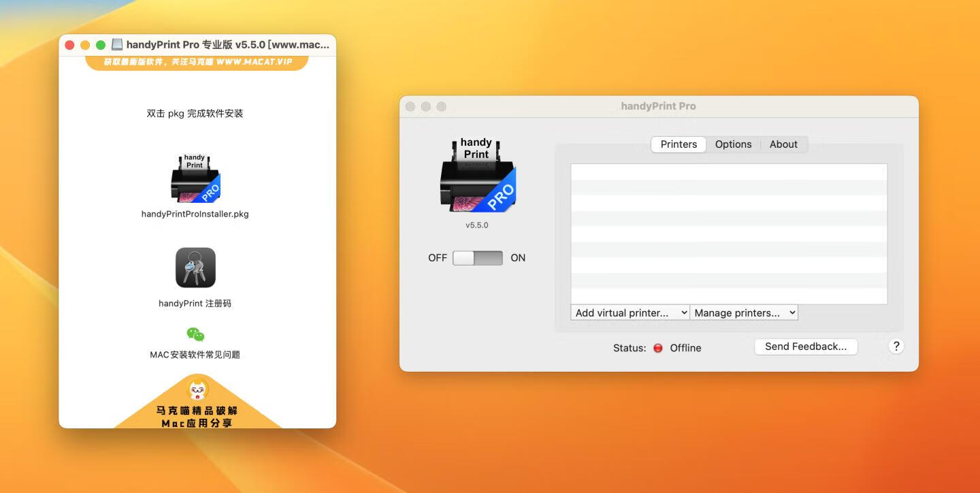Viewport: 980px width, 493px height.
Task: Click the handyPrintProInstaller.pkg file name
Action: 195,214
